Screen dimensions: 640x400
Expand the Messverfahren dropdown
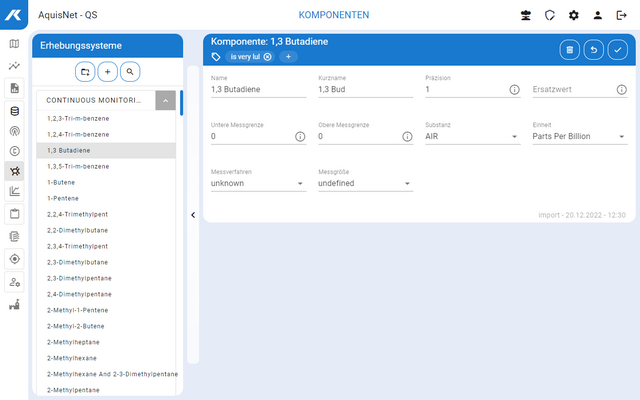point(258,183)
